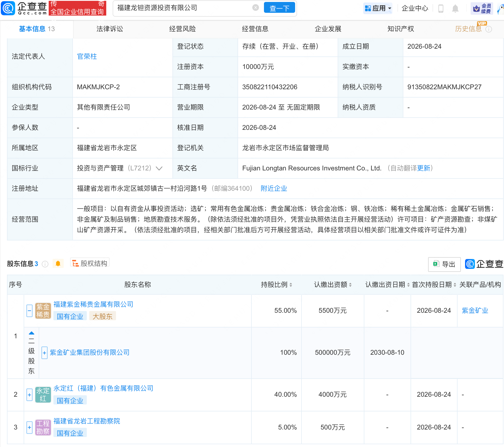This screenshot has height=447, width=504.
Task: Switch to the 知识产权 tab
Action: (401, 29)
